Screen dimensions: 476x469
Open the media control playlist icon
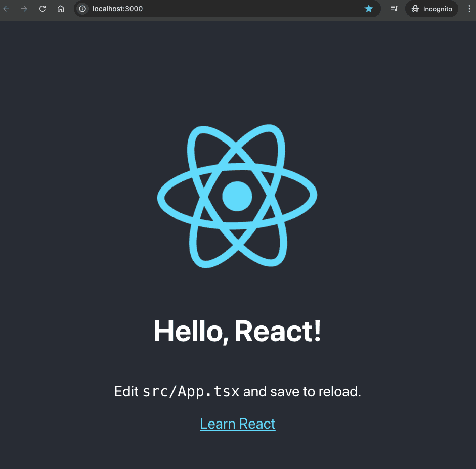coord(394,9)
